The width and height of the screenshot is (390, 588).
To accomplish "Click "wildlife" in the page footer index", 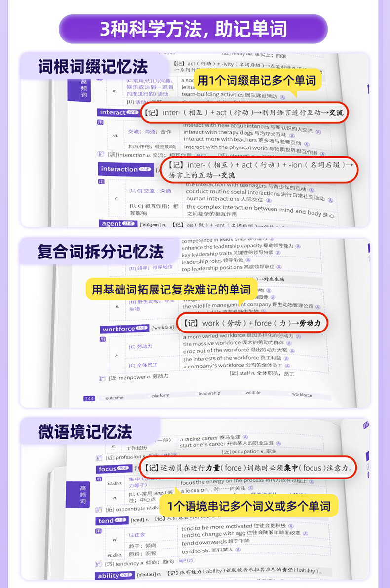I will pos(253,393).
